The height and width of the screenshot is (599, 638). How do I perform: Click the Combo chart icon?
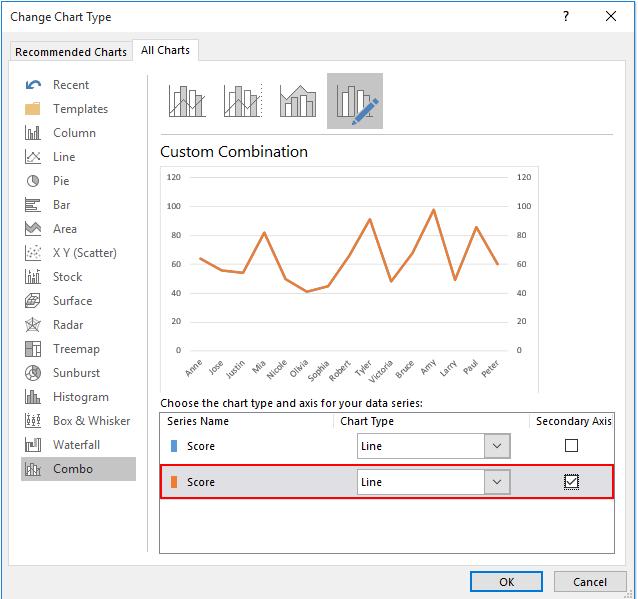point(33,469)
